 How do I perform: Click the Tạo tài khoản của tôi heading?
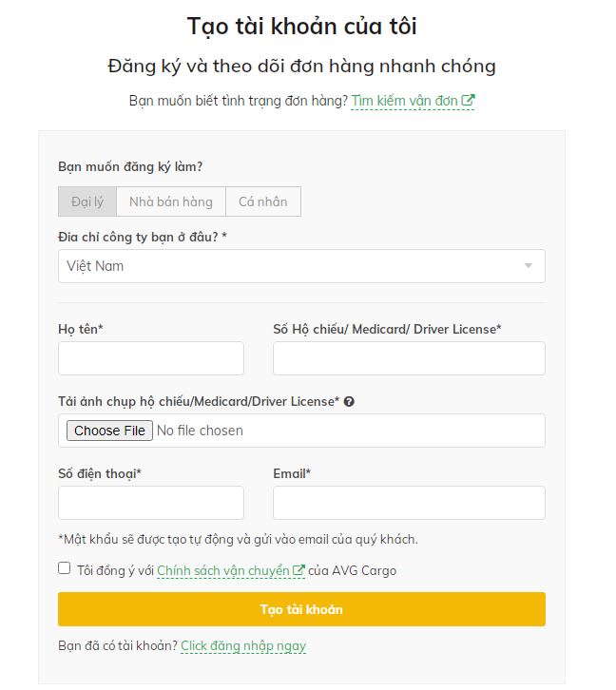click(x=301, y=26)
